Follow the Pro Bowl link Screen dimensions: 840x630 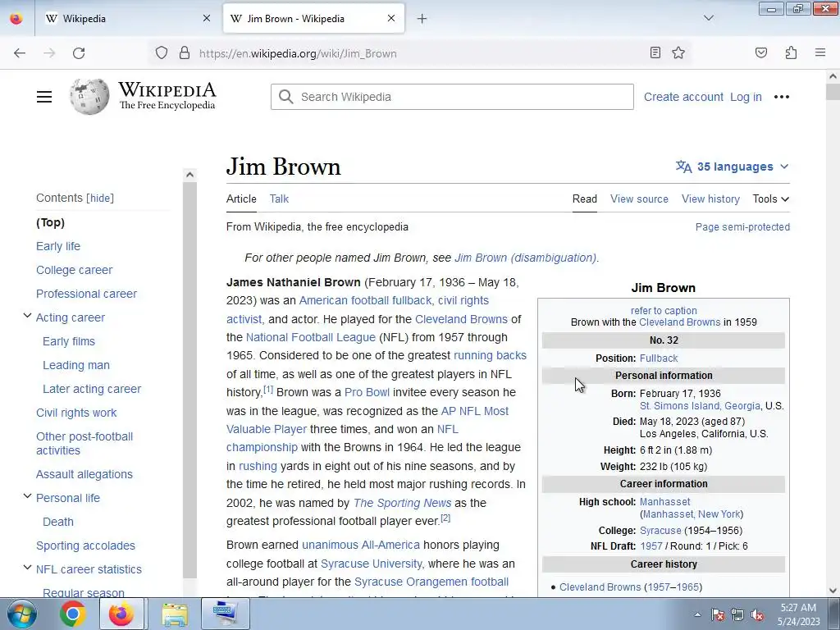[367, 392]
